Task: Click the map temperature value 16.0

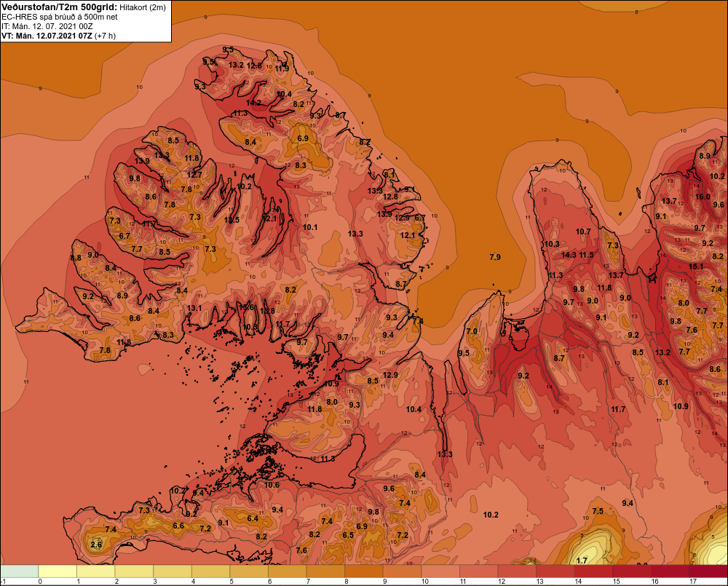Action: point(703,197)
